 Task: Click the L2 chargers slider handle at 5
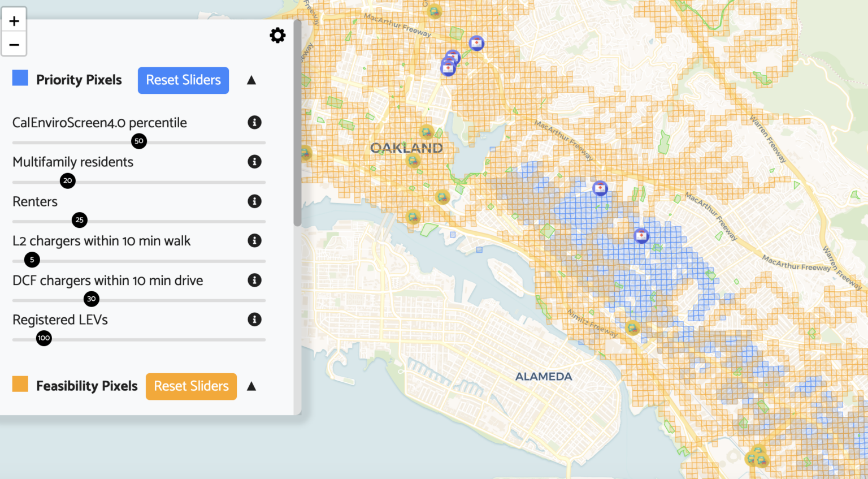pos(32,260)
